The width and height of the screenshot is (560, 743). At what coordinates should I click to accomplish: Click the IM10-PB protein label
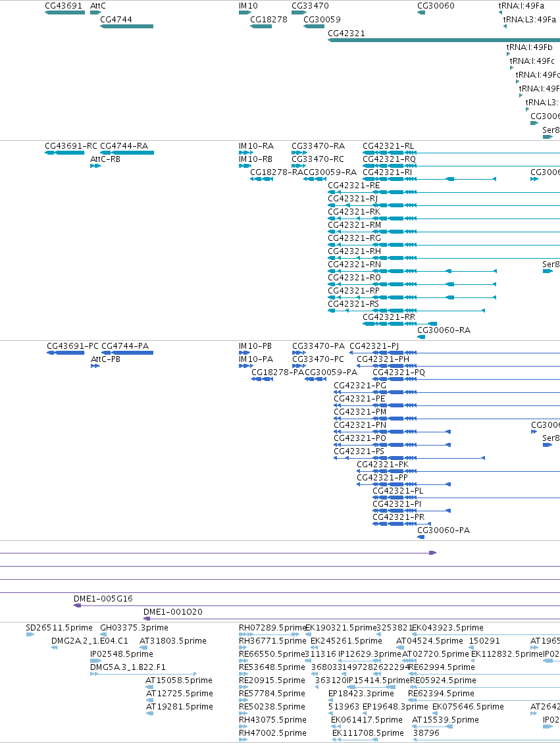click(x=255, y=346)
